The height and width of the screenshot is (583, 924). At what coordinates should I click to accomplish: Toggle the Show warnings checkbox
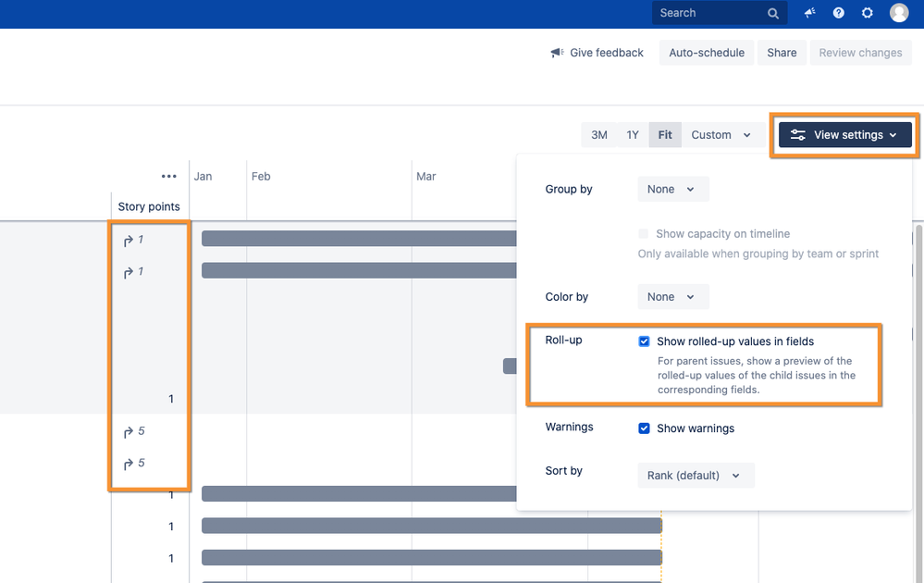point(645,428)
